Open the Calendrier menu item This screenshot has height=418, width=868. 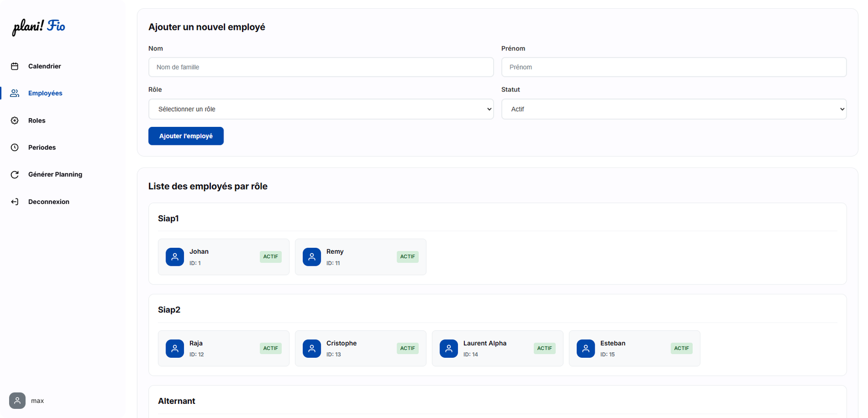click(44, 66)
